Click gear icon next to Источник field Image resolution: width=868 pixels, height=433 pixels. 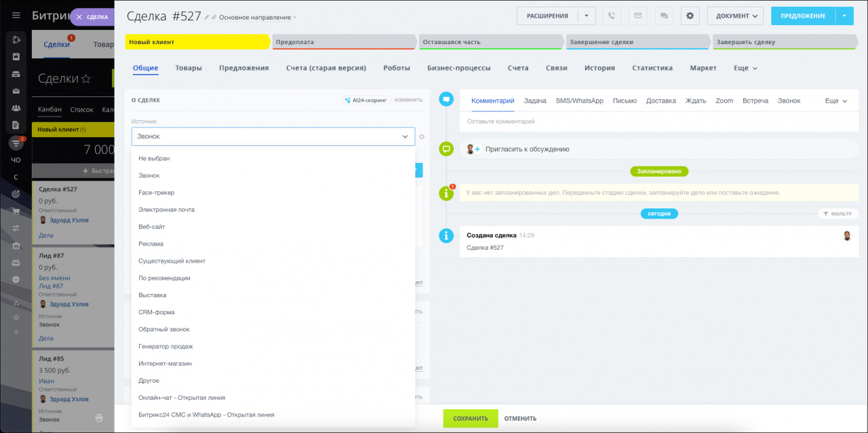click(422, 136)
